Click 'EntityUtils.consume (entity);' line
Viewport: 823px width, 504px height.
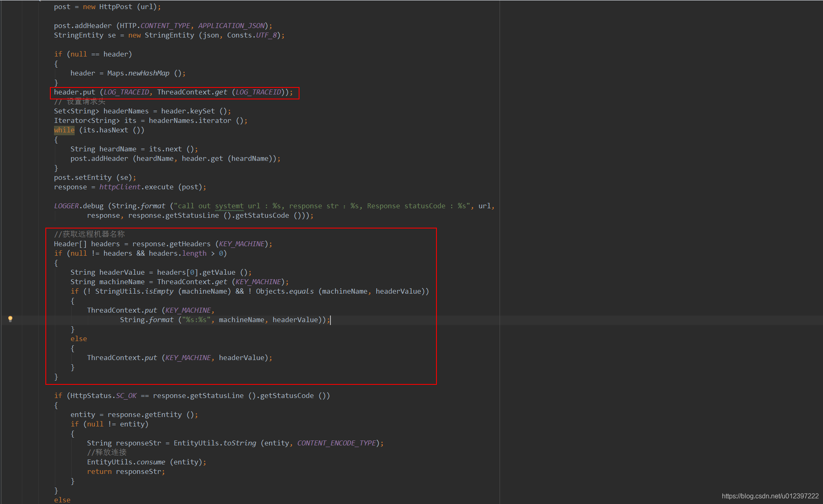[x=146, y=462]
